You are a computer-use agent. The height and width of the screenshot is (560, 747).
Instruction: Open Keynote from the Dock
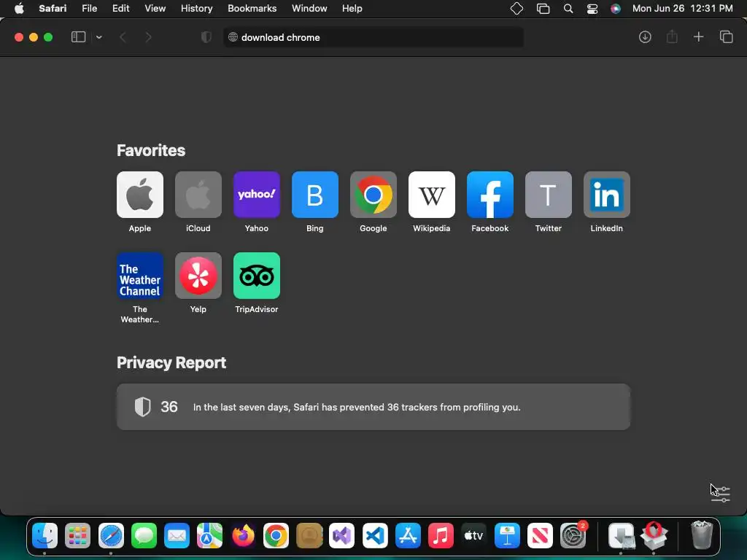pyautogui.click(x=507, y=536)
